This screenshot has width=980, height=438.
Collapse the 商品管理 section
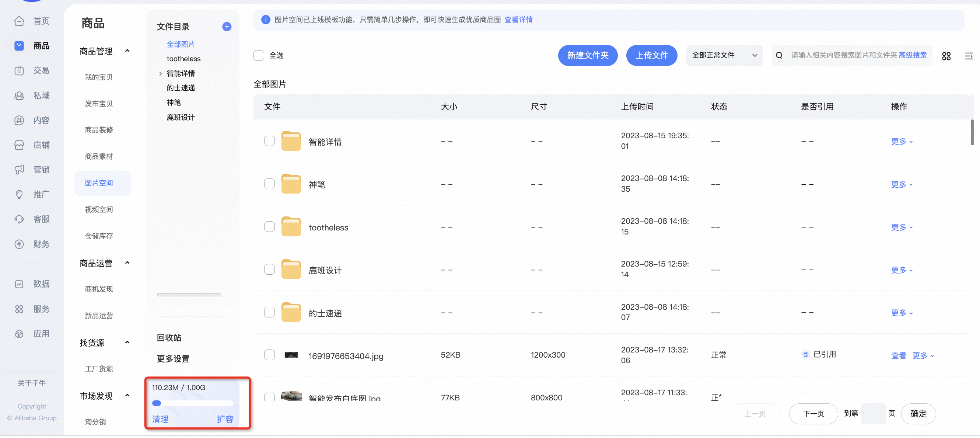(127, 51)
